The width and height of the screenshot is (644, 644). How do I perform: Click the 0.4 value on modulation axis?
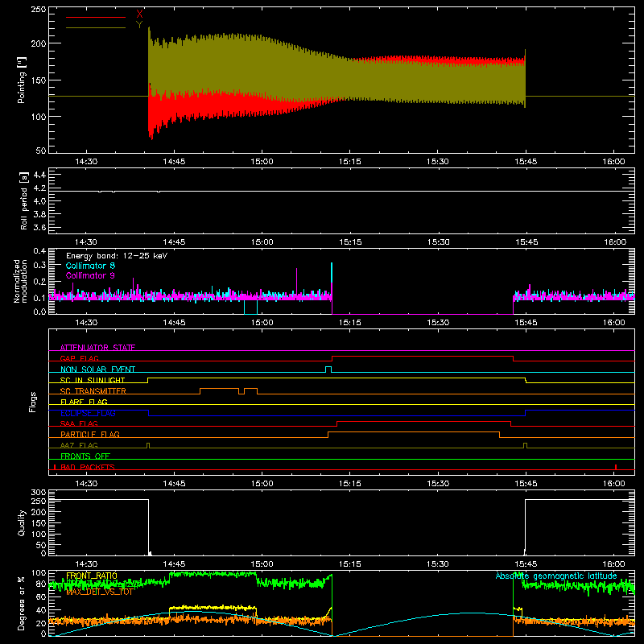(x=39, y=251)
